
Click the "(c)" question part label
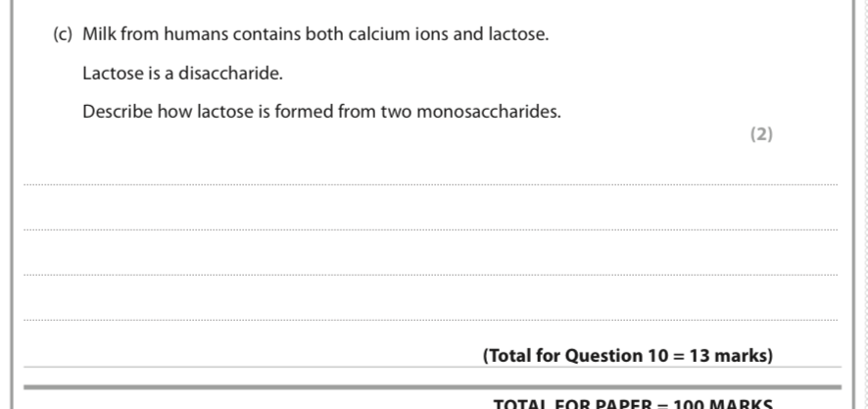[63, 34]
